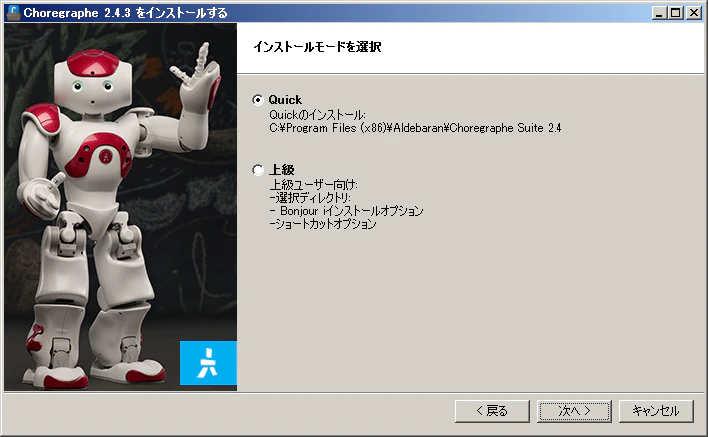Viewport: 708px width, 437px height.
Task: Click the 次へ > button
Action: (574, 411)
